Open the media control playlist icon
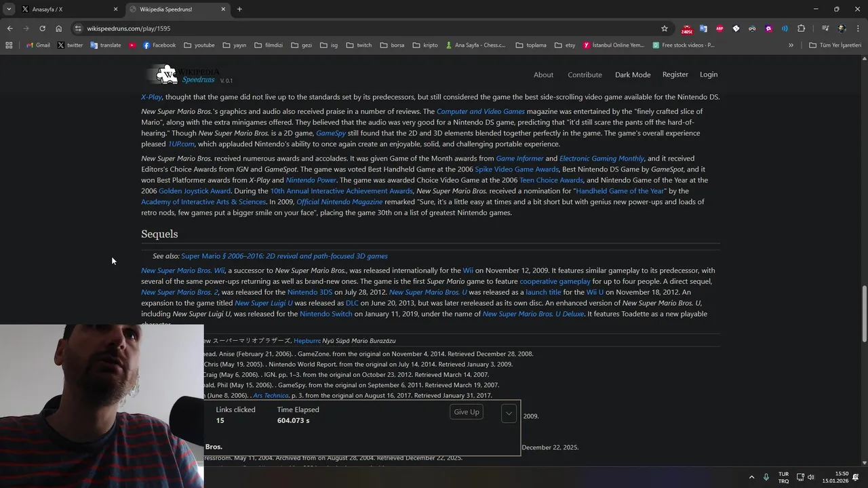Viewport: 868px width, 488px height. (825, 28)
